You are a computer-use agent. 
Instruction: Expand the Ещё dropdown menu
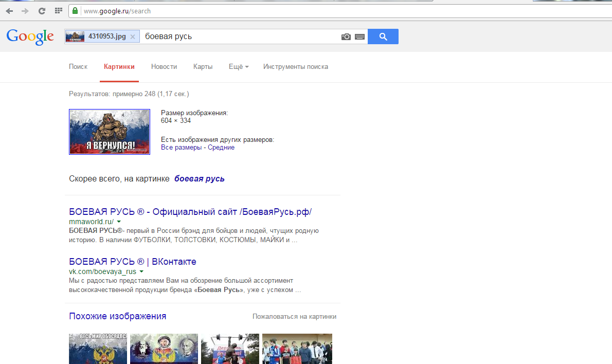[x=239, y=67]
